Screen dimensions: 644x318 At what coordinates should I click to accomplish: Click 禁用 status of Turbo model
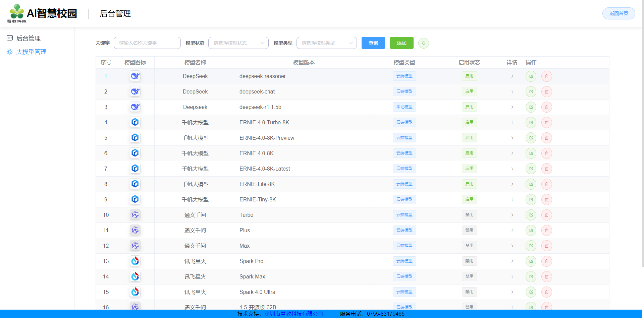[x=469, y=215]
